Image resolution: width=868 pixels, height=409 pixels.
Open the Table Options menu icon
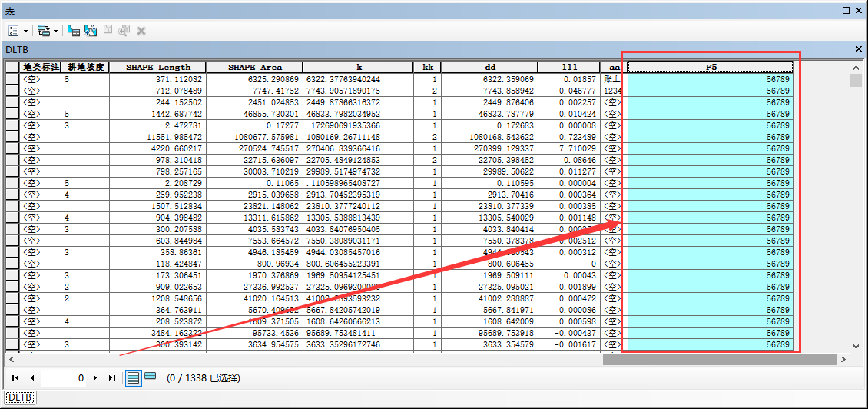(x=15, y=31)
